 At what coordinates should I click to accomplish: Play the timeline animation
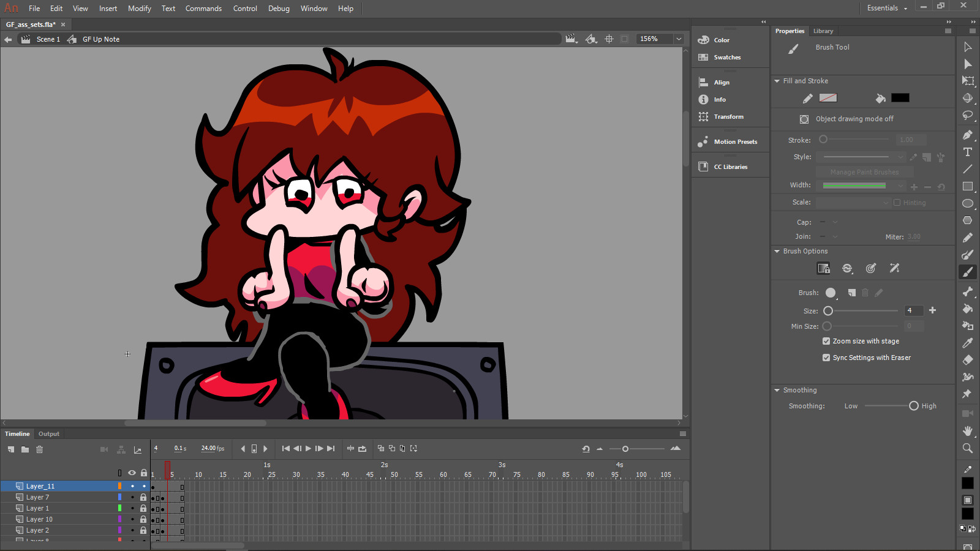tap(308, 449)
